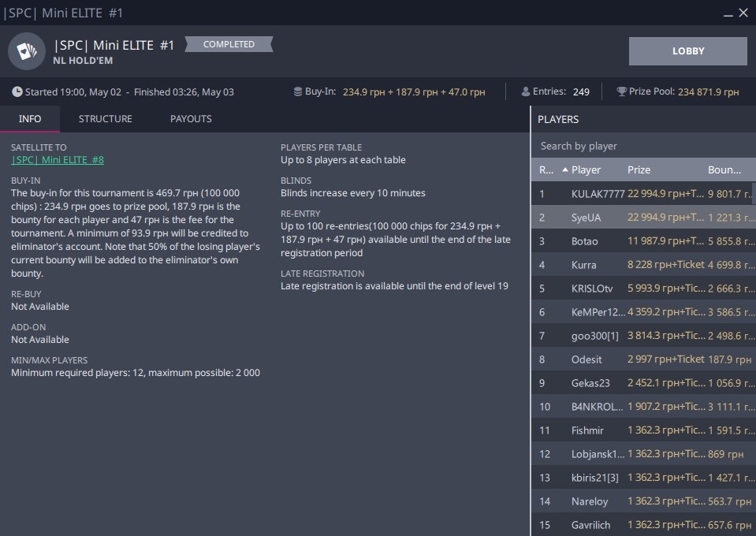
Task: Click the trophy icon beside Prize Pool
Action: (x=622, y=91)
